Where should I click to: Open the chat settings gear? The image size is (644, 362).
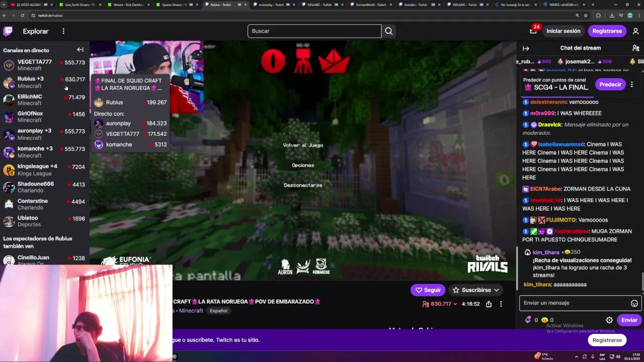pos(609,320)
